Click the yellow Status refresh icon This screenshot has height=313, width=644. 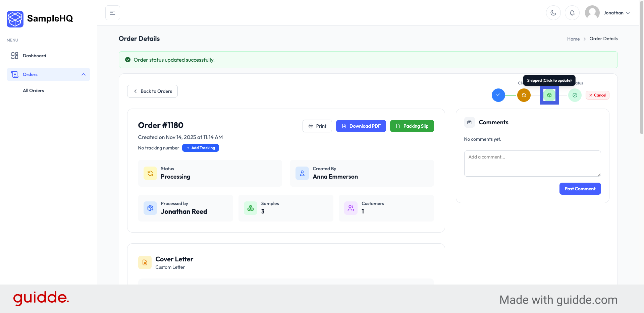click(150, 173)
